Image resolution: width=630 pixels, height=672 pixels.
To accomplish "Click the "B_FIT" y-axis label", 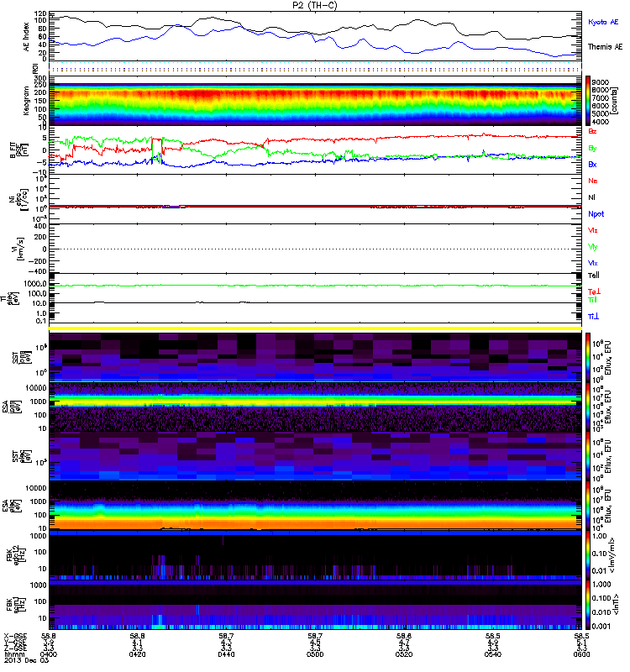I will [x=13, y=150].
